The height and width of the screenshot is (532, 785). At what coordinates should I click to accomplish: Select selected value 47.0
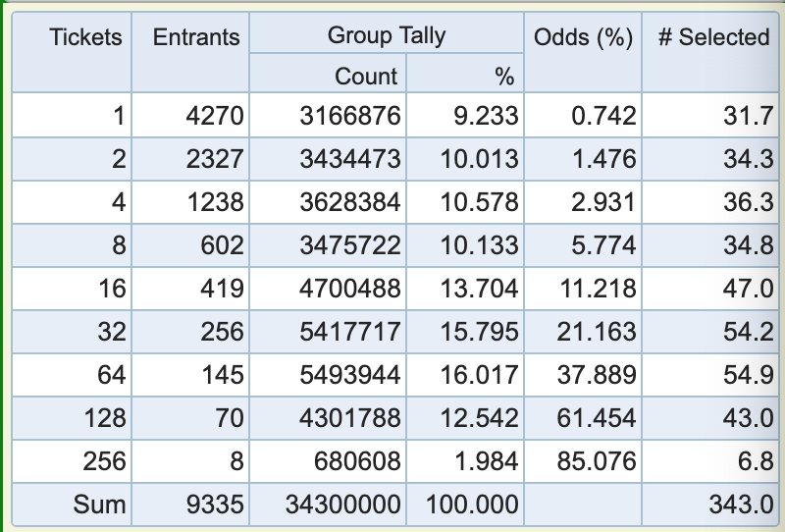pyautogui.click(x=749, y=289)
